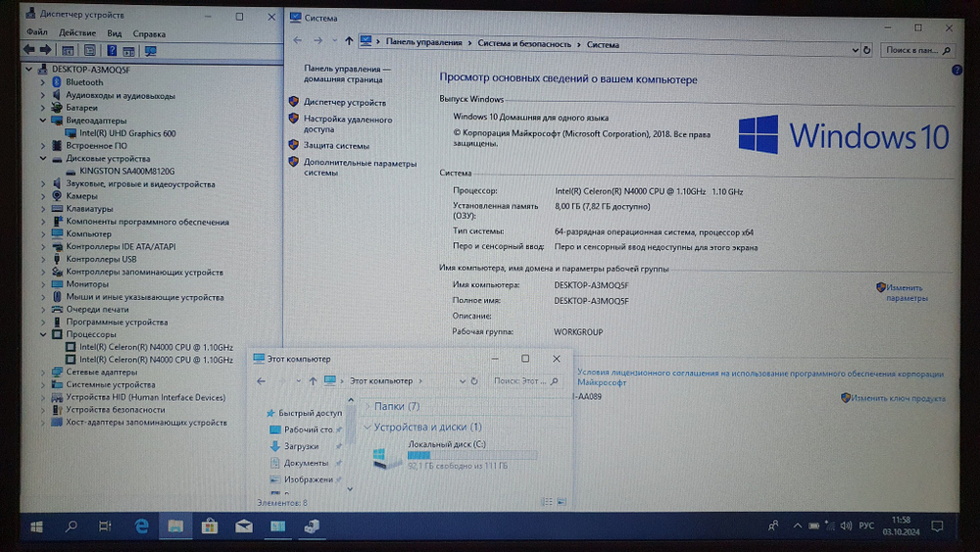Viewport: 980px width, 552px height.
Task: Open the Вид menu in Device Manager
Action: coord(115,33)
